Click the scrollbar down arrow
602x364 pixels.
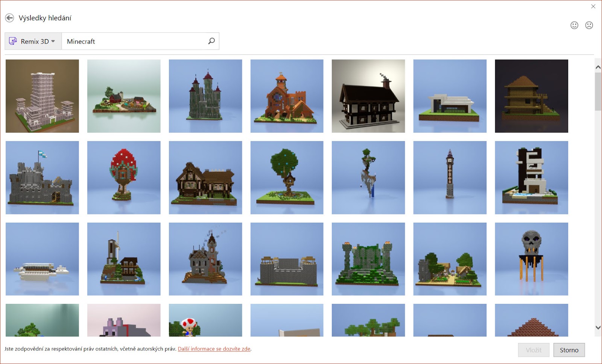[x=598, y=328]
